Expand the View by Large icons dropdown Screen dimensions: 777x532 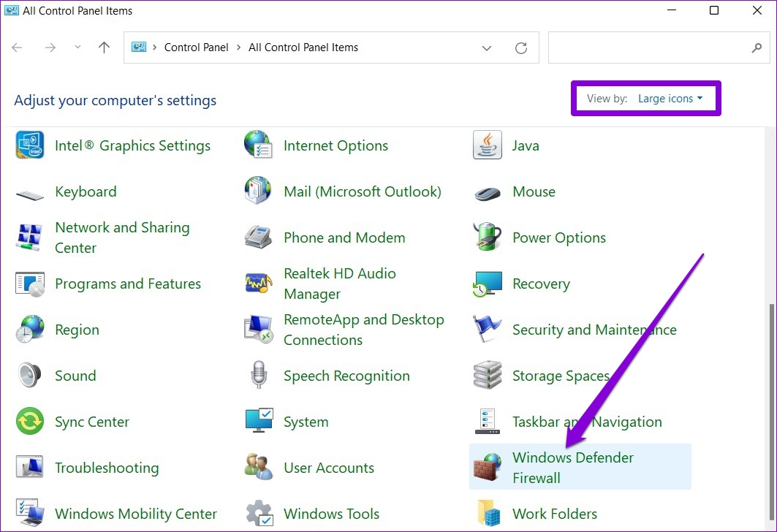pyautogui.click(x=670, y=99)
